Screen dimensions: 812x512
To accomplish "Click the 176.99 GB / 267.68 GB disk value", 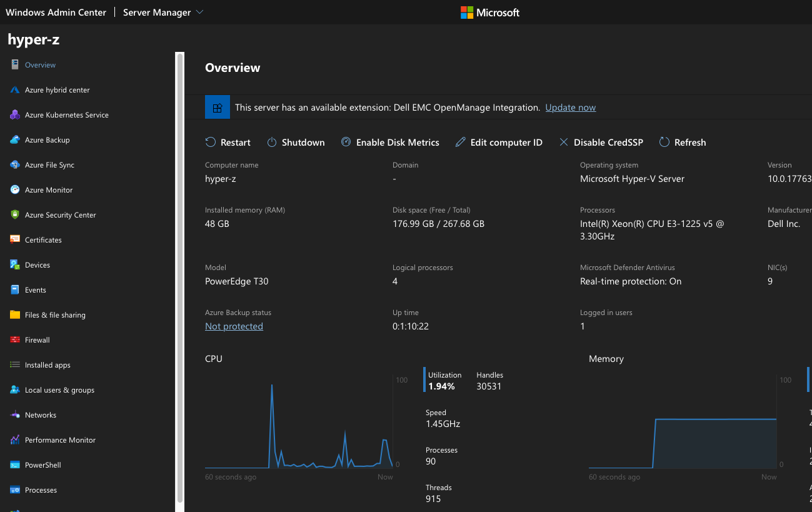I will tap(438, 224).
